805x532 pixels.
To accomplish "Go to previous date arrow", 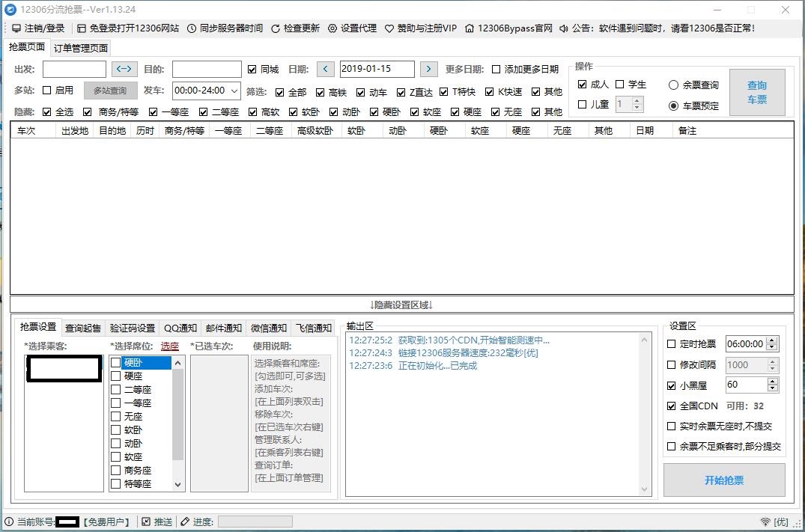I will point(326,69).
